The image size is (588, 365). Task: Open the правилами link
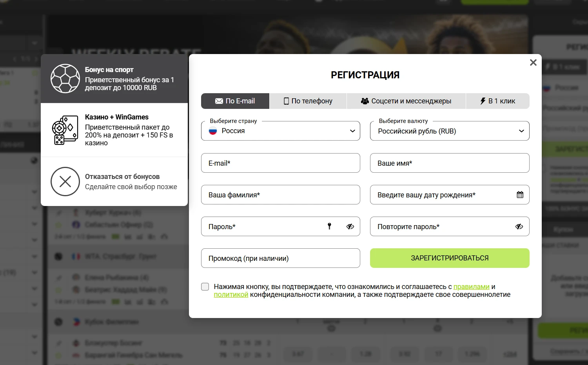click(471, 287)
